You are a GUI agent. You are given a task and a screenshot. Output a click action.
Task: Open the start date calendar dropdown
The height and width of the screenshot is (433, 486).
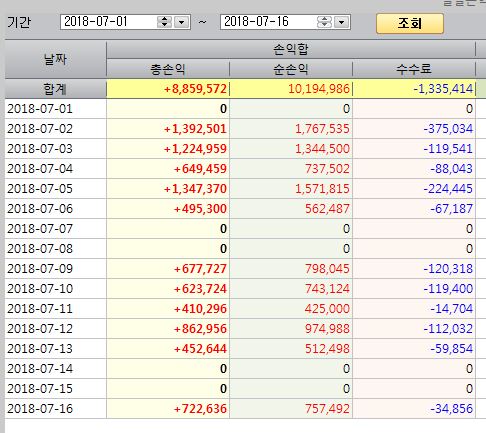coord(182,22)
